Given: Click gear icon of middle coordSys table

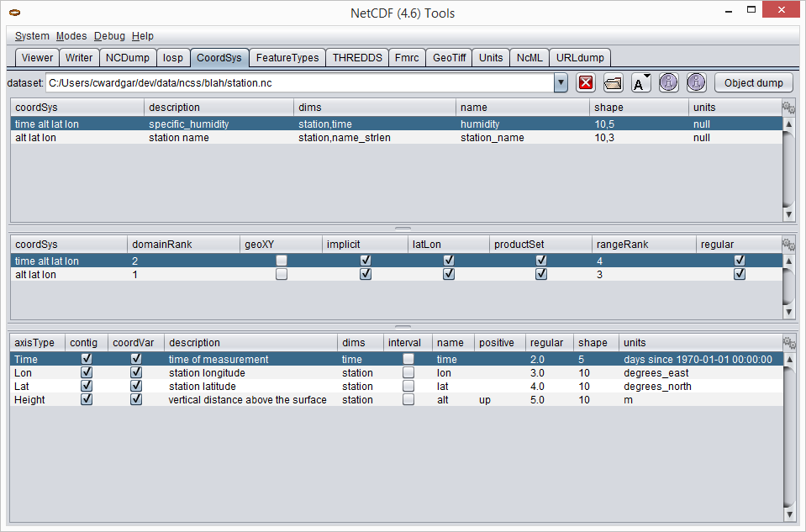Looking at the screenshot, I should click(x=788, y=245).
